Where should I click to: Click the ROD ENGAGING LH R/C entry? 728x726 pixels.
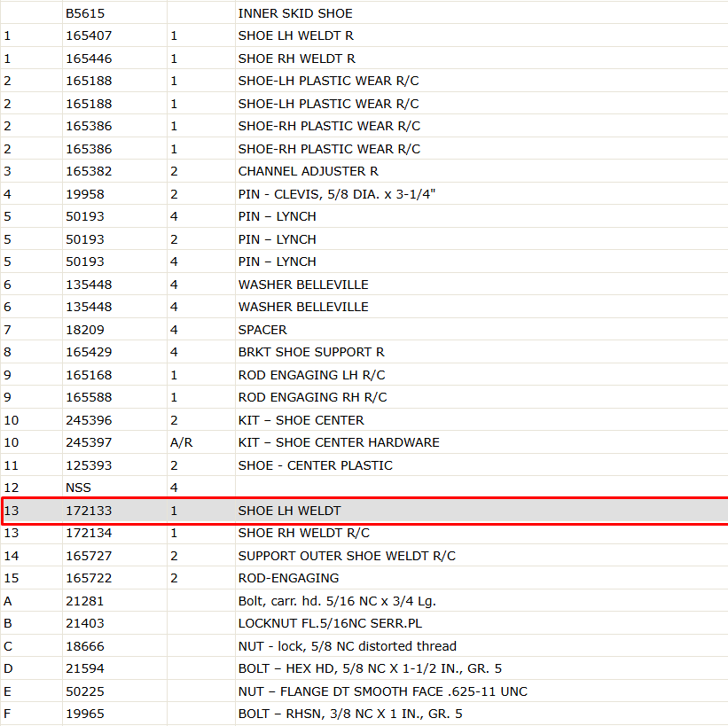pos(311,375)
